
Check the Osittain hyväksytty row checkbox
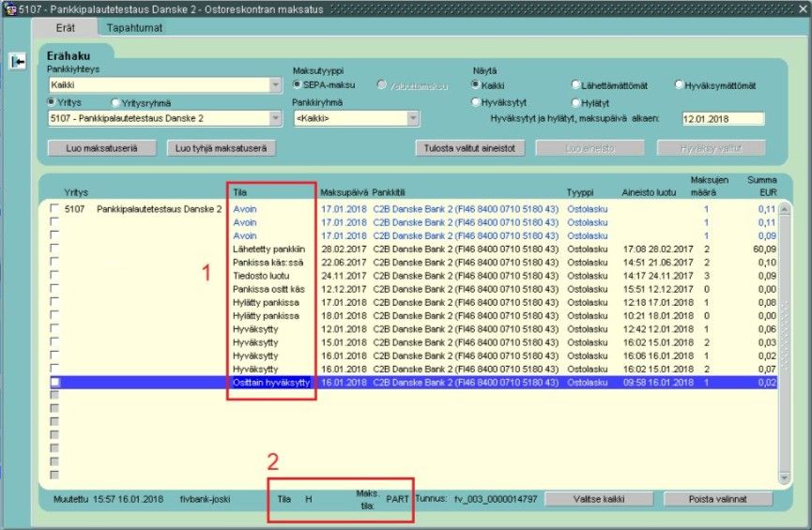coord(54,382)
